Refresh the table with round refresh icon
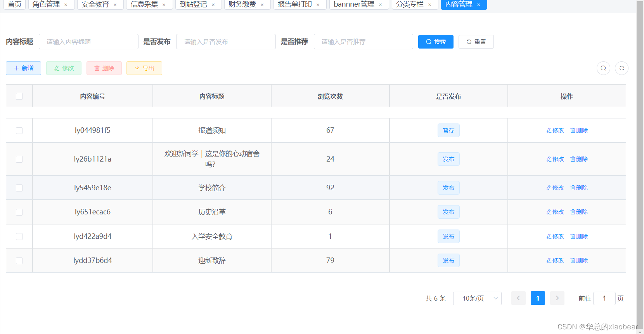 tap(621, 68)
